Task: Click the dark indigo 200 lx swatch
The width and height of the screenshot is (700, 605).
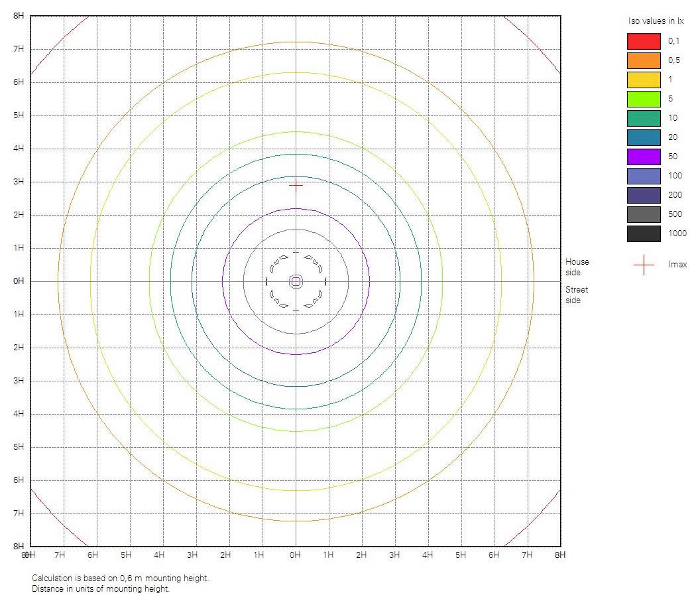Action: (x=644, y=195)
